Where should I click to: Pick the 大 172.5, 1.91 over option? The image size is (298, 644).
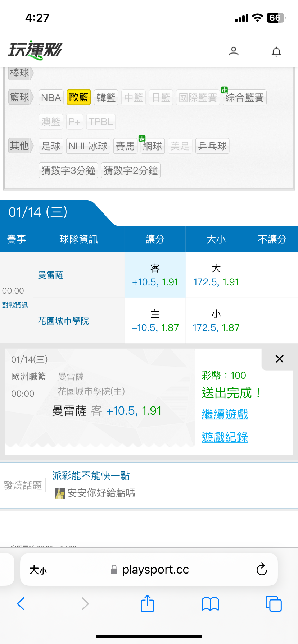point(216,275)
